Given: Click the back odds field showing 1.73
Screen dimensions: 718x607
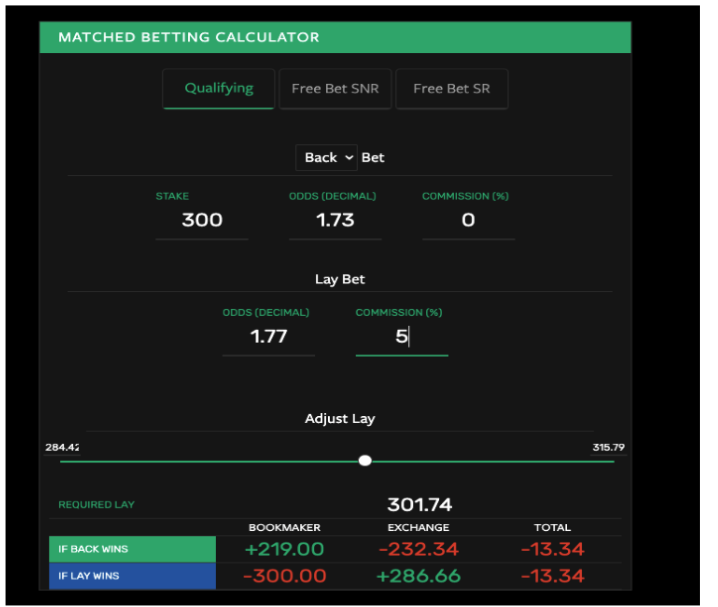Looking at the screenshot, I should [x=335, y=220].
